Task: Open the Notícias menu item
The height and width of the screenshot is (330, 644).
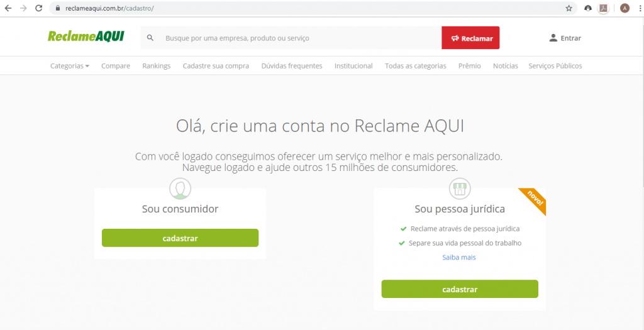Action: pos(506,65)
